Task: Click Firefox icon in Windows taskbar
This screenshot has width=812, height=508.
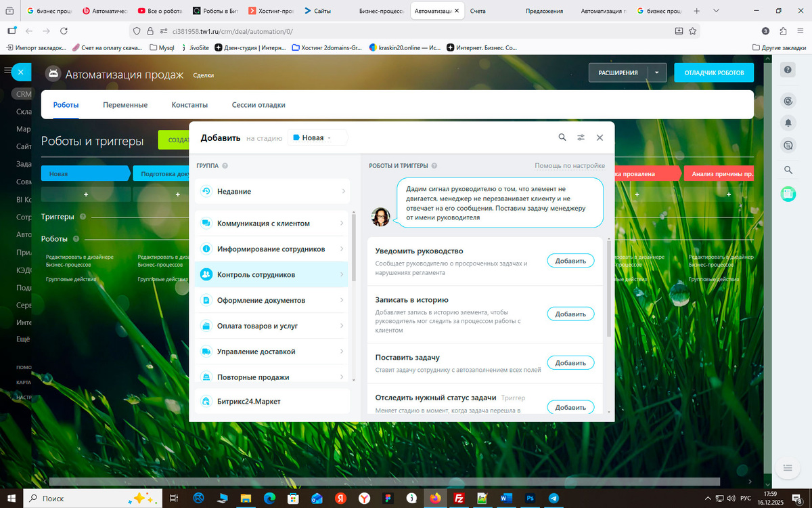Action: (434, 498)
